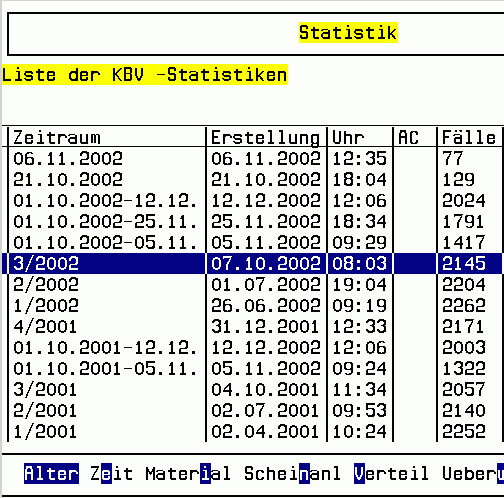The height and width of the screenshot is (498, 504).
Task: Click creation date 04.10.2001
Action: [x=266, y=389]
